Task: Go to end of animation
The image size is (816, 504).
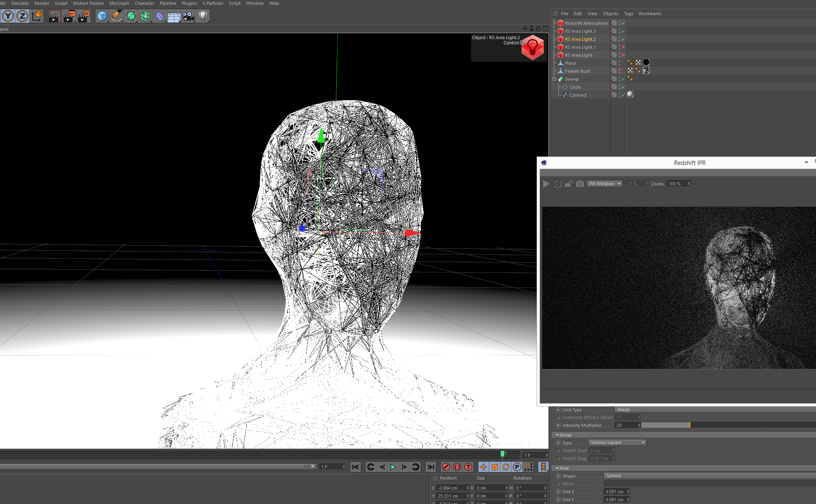Action: 430,467
